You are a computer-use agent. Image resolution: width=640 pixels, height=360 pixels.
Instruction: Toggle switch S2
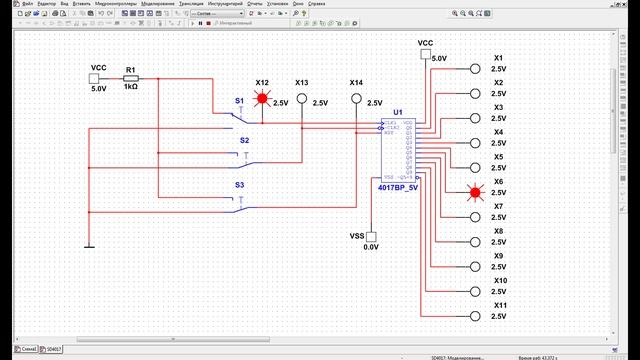(246, 160)
